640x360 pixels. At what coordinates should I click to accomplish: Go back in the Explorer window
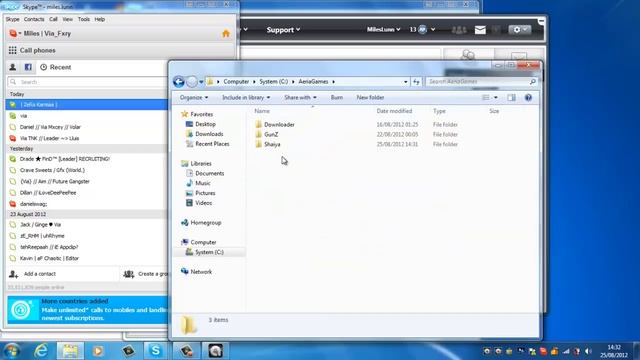(x=178, y=82)
